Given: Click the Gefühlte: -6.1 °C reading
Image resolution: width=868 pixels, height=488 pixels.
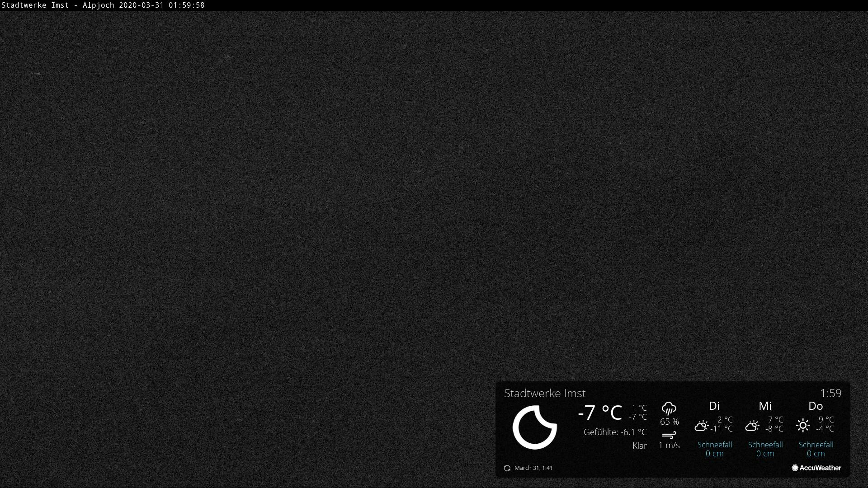Looking at the screenshot, I should pyautogui.click(x=615, y=432).
